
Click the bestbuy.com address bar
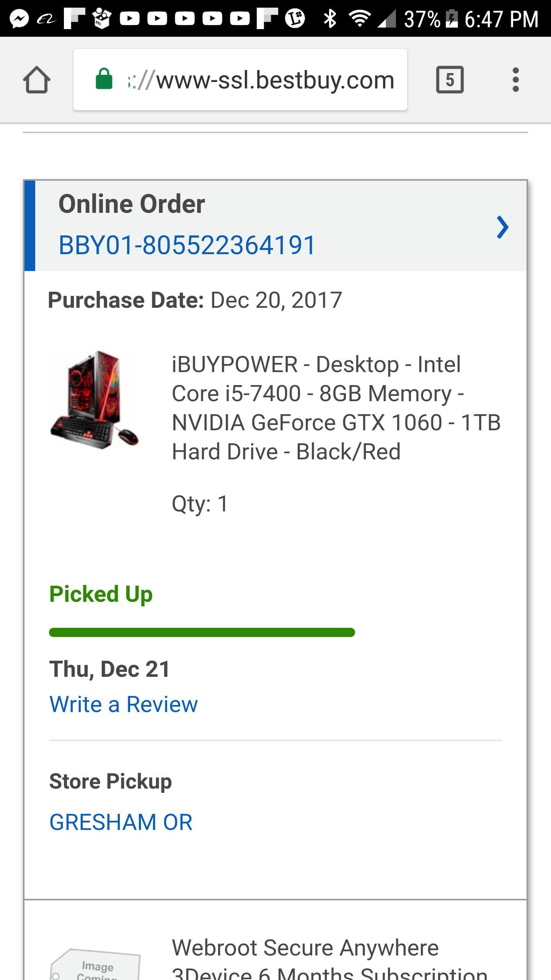click(x=260, y=80)
